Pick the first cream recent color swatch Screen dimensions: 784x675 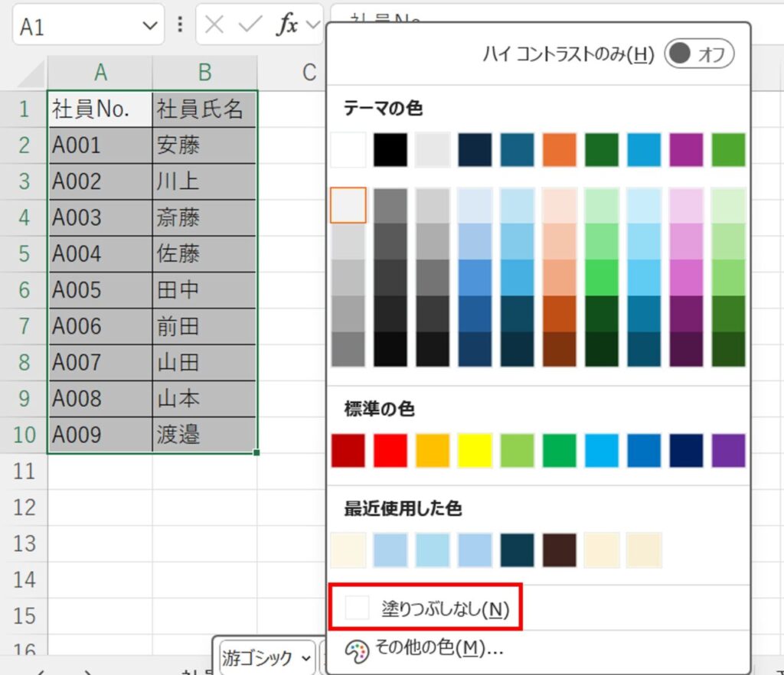(x=348, y=550)
